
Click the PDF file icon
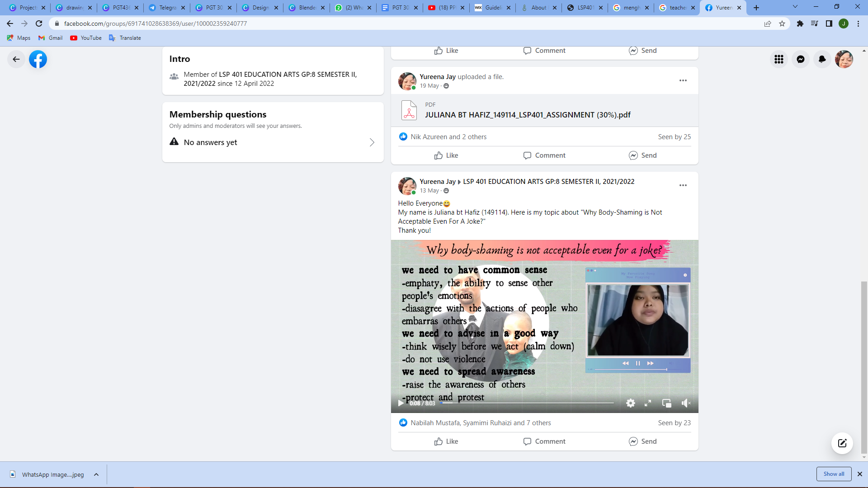tap(409, 110)
